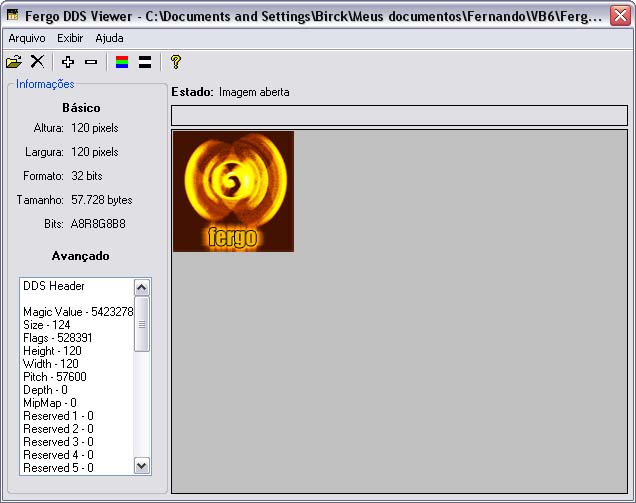Screen dimensions: 636x503
Task: Select the 'Reserved 1 - 0' row
Action: pyautogui.click(x=76, y=416)
